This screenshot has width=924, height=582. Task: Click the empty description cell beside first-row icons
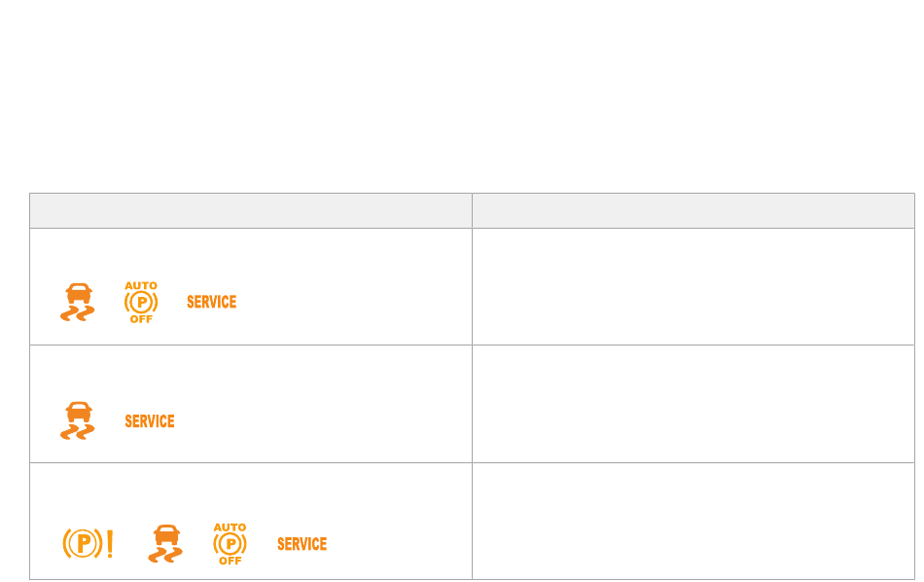tap(693, 286)
